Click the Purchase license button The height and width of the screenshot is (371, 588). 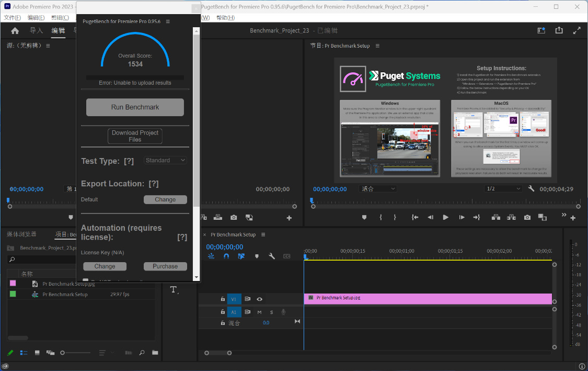pos(165,266)
